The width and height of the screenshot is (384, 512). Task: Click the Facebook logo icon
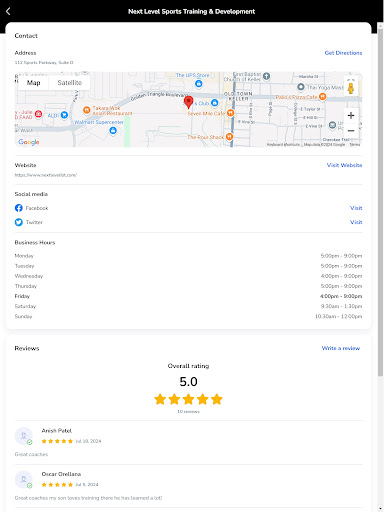tap(19, 208)
